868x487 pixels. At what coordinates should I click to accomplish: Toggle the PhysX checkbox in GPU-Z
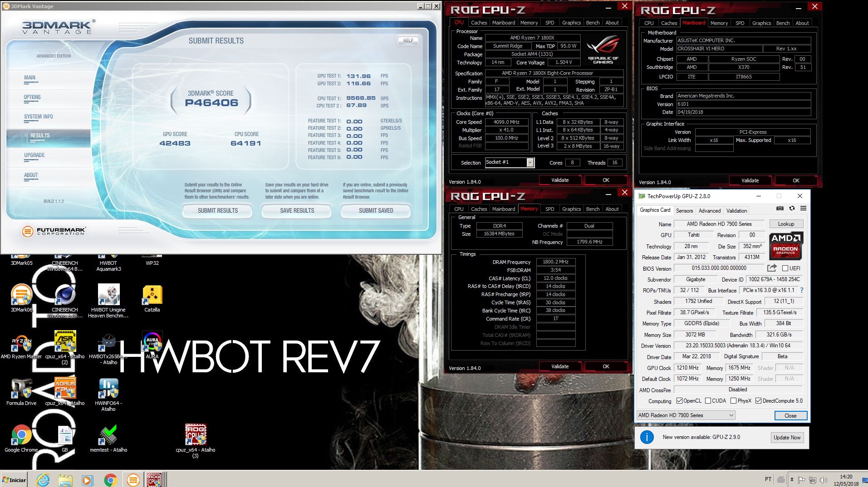pos(733,401)
